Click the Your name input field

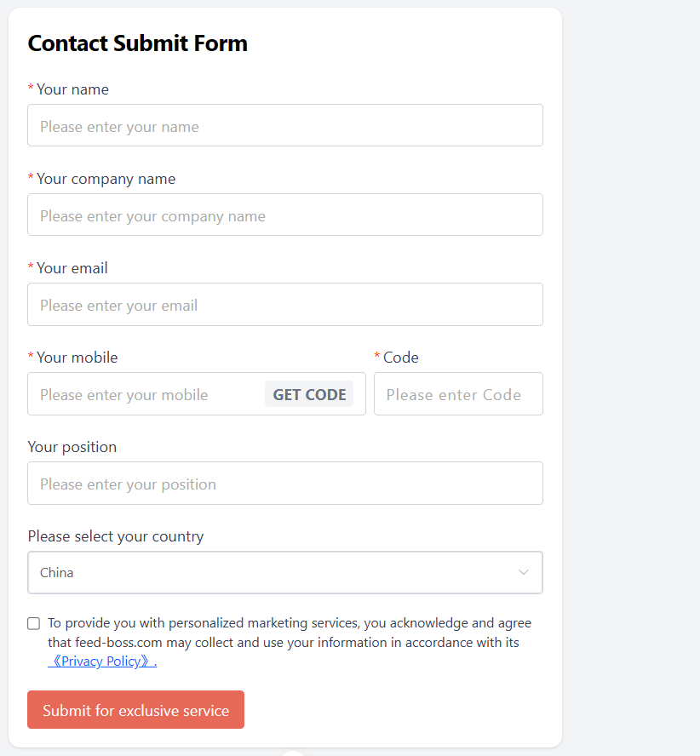coord(284,126)
